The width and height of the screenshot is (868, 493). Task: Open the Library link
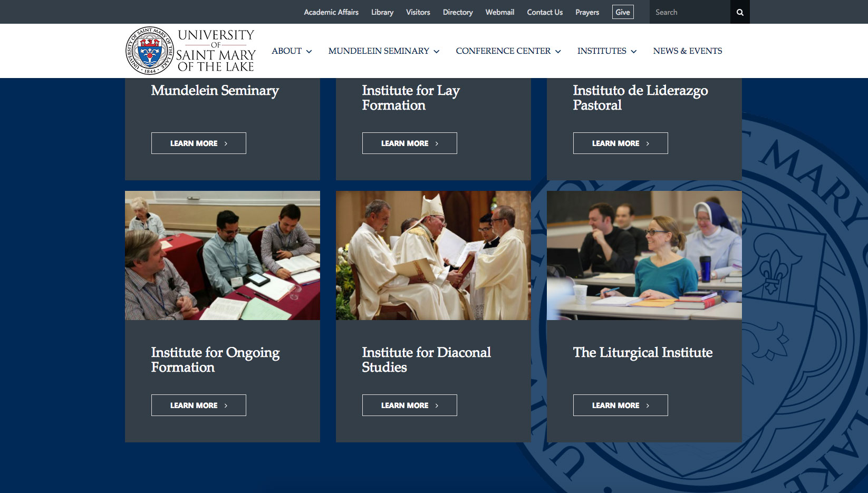382,12
